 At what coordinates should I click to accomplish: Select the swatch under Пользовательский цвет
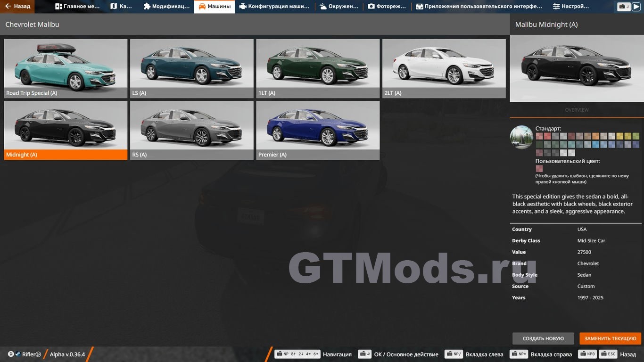click(x=539, y=168)
